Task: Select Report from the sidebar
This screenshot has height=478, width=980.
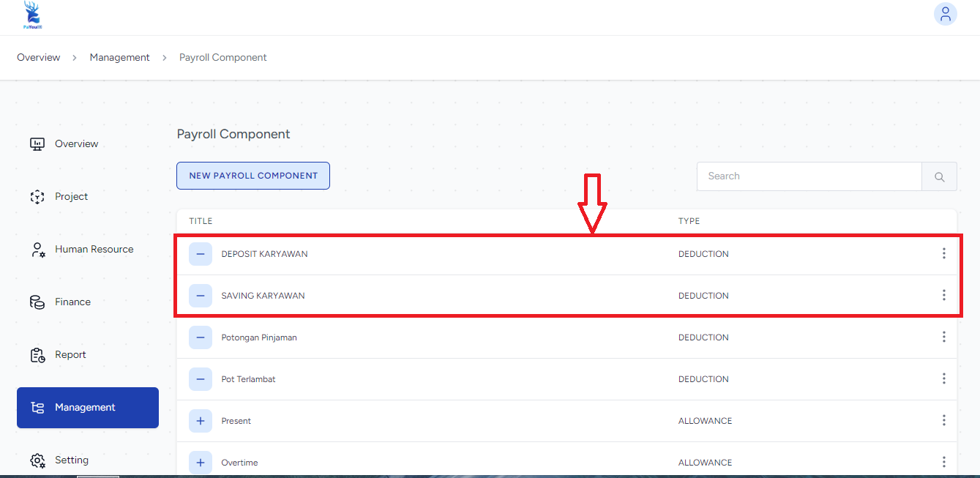Action: pyautogui.click(x=70, y=354)
